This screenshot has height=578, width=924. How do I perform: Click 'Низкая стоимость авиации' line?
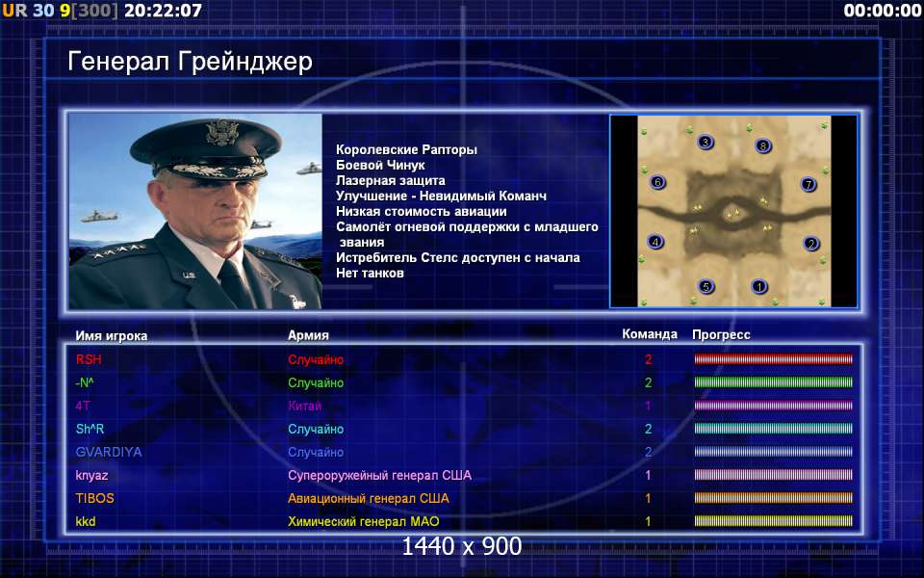(x=422, y=211)
